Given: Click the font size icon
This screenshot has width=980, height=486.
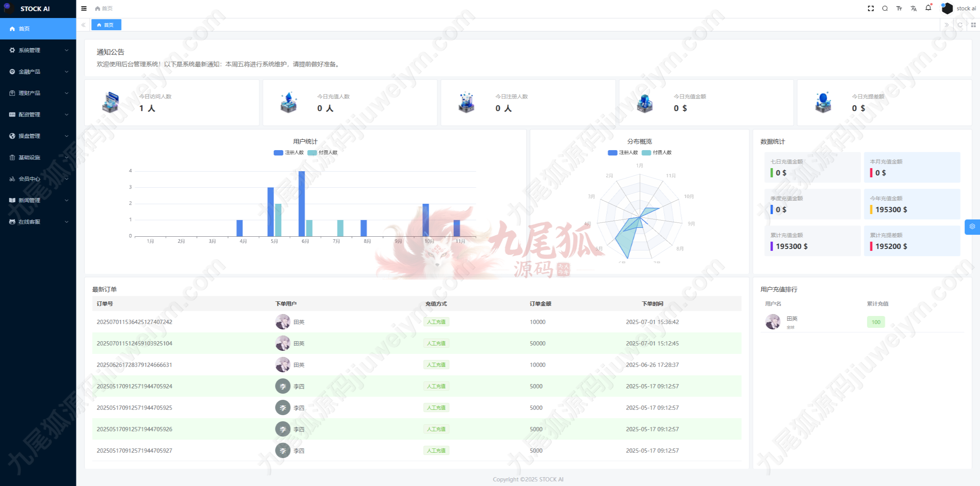Looking at the screenshot, I should tap(899, 8).
